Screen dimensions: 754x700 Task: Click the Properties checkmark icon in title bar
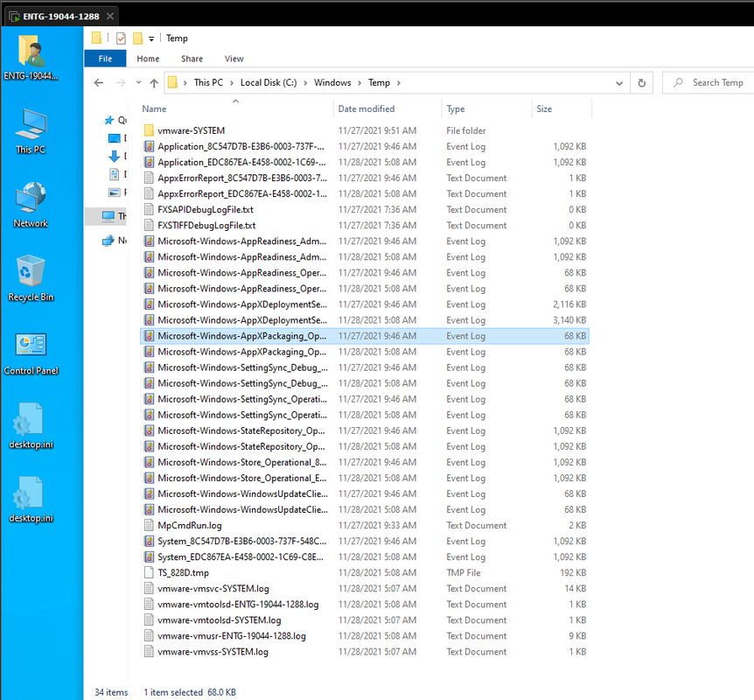click(122, 38)
